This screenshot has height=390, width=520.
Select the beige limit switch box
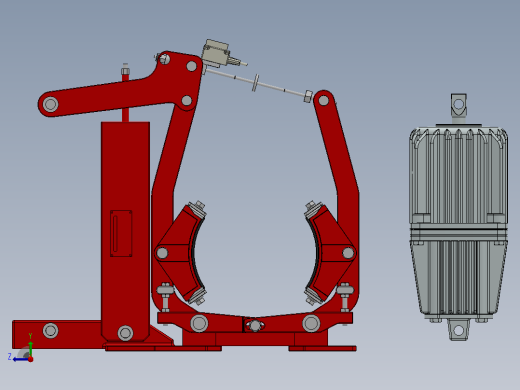tap(216, 52)
